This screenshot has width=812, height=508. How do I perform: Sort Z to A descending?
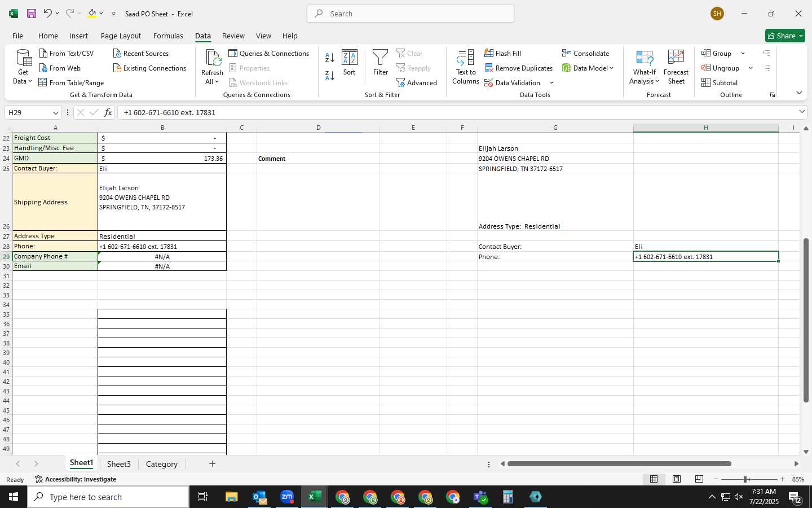pos(330,75)
